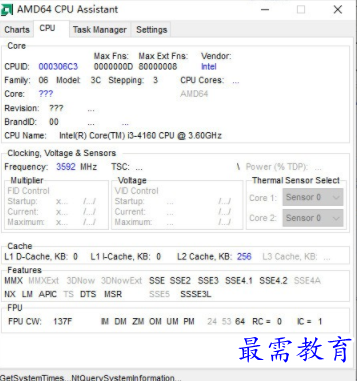The height and width of the screenshot is (381, 360).
Task: Click the VID Control label
Action: coord(137,191)
